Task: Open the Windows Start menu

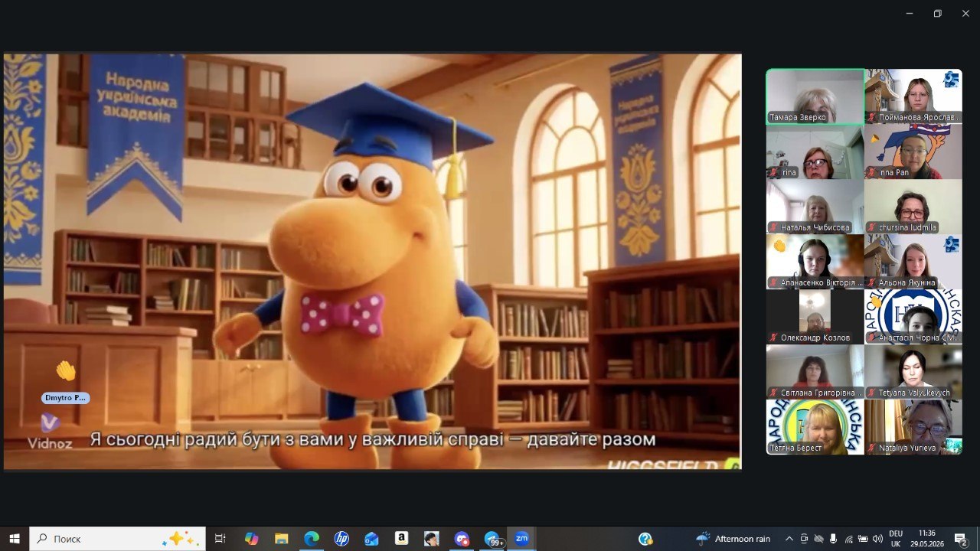Action: tap(15, 539)
